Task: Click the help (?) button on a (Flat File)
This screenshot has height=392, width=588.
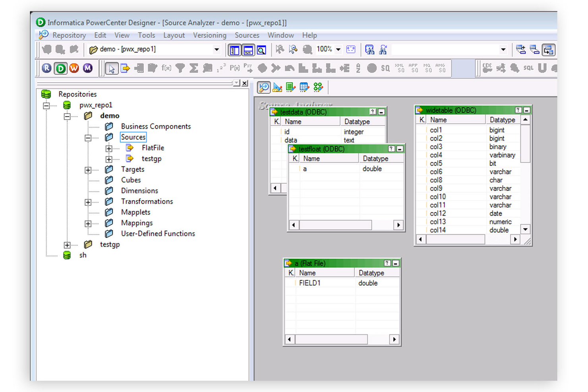Action: coord(387,263)
